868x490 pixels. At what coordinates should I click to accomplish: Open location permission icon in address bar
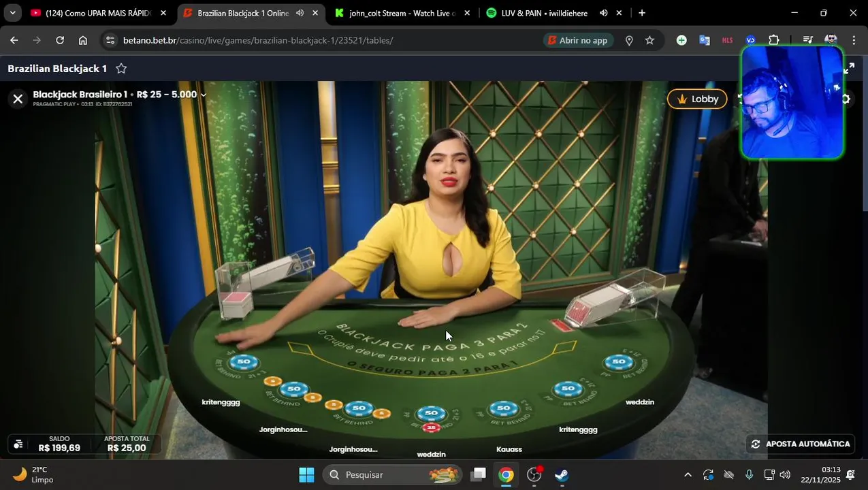[629, 40]
